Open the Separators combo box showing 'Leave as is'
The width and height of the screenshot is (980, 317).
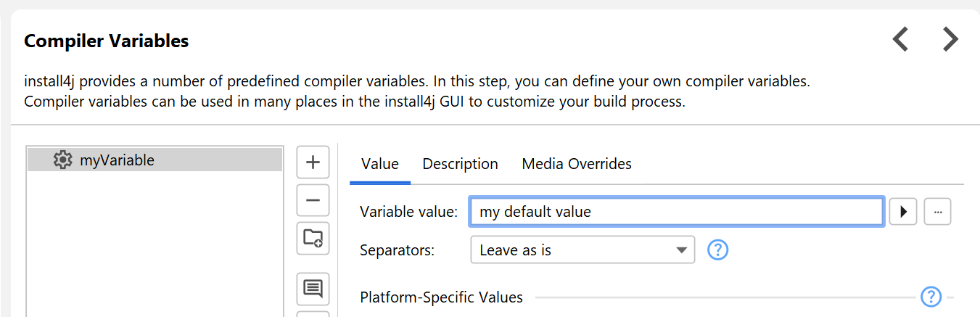(x=573, y=250)
